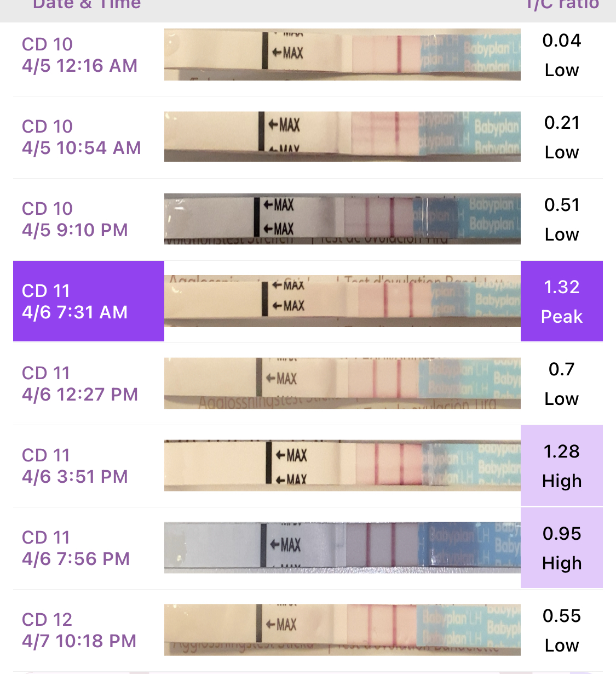Open the 4/6 3:51 PM test strip photo

(x=342, y=465)
